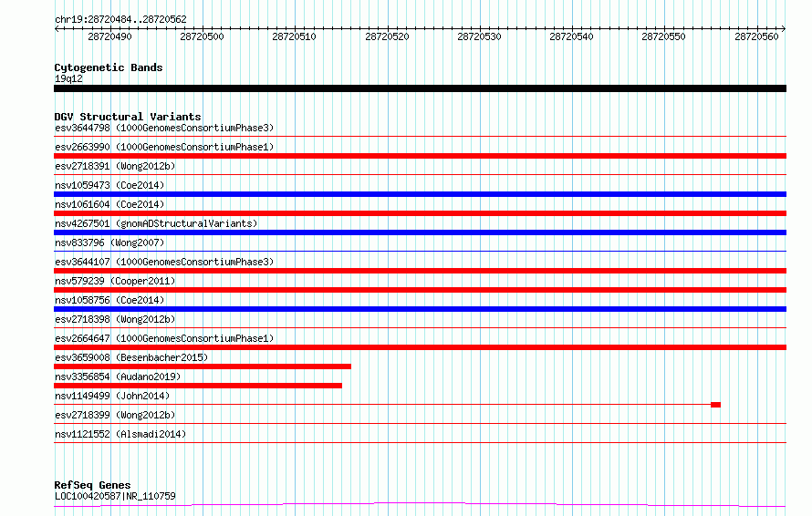Open variant esv2664647 label
Viewport: 812px width, 516px height.
[164, 338]
